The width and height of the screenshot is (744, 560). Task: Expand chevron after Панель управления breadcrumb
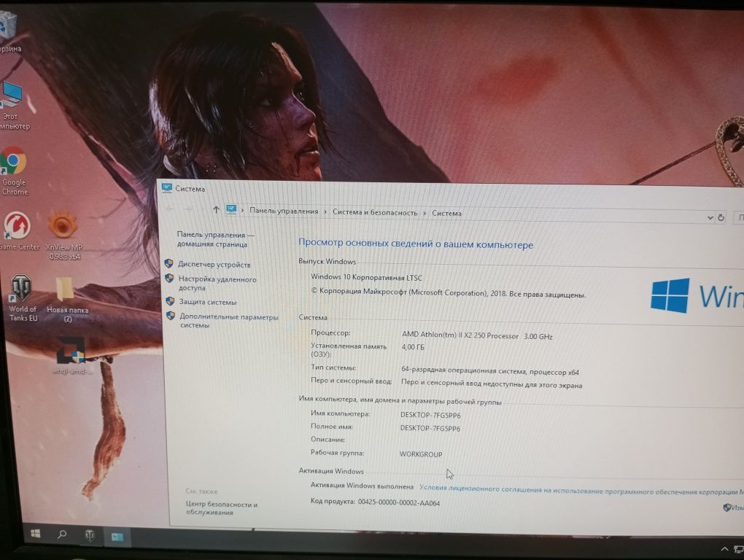pyautogui.click(x=325, y=212)
